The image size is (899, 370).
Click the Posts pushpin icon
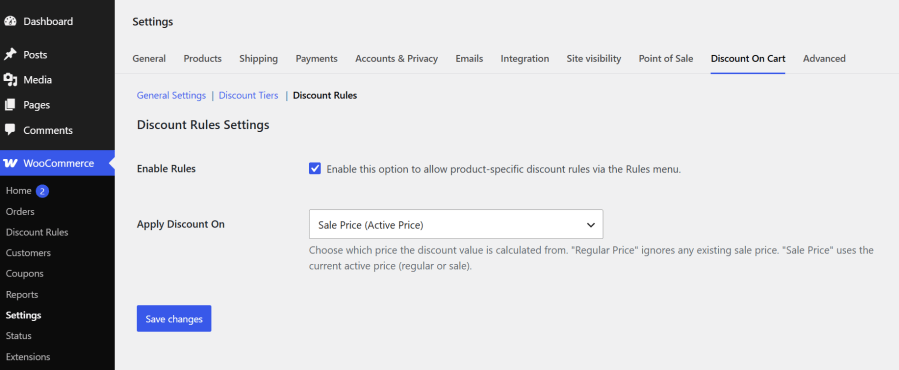[x=10, y=54]
